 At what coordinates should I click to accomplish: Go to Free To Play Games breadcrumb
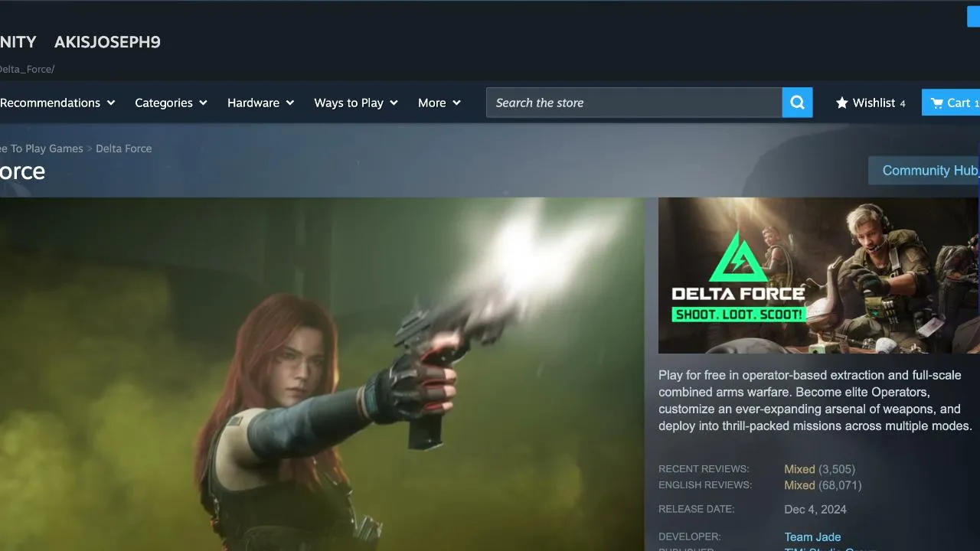tap(41, 148)
